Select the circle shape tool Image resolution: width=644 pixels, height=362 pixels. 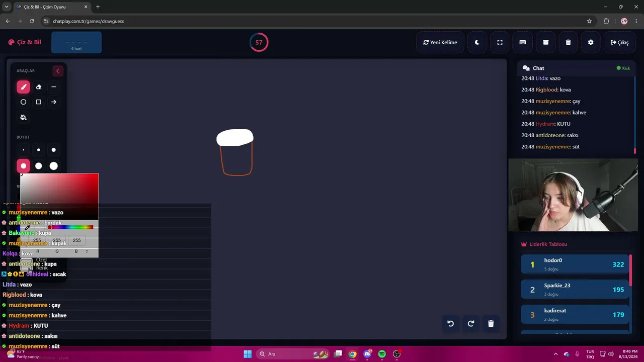click(x=23, y=102)
